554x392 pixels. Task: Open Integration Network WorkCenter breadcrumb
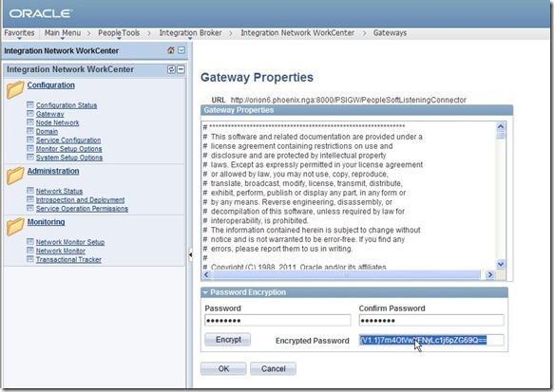pyautogui.click(x=297, y=33)
